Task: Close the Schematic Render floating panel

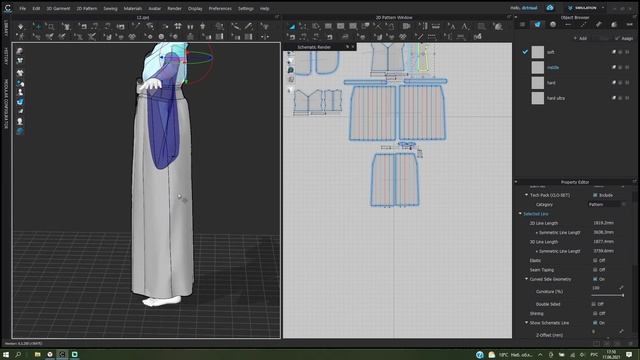Action: click(353, 47)
